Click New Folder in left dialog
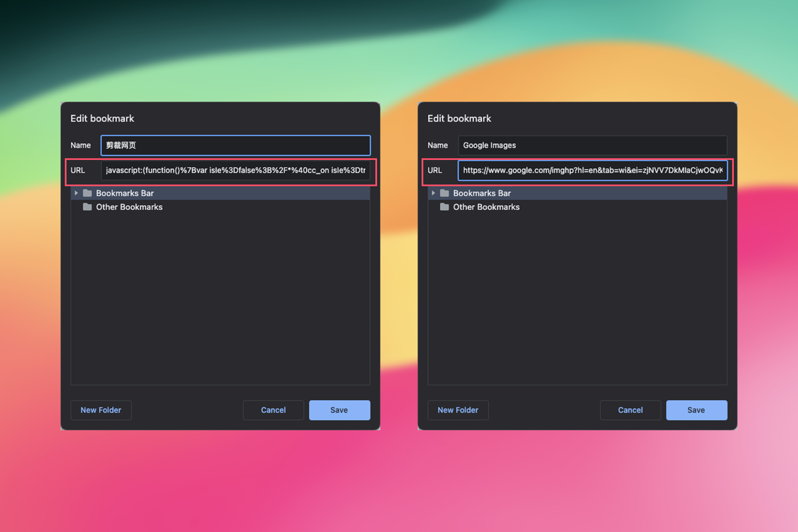Screen dimensions: 798x532 pyautogui.click(x=101, y=410)
